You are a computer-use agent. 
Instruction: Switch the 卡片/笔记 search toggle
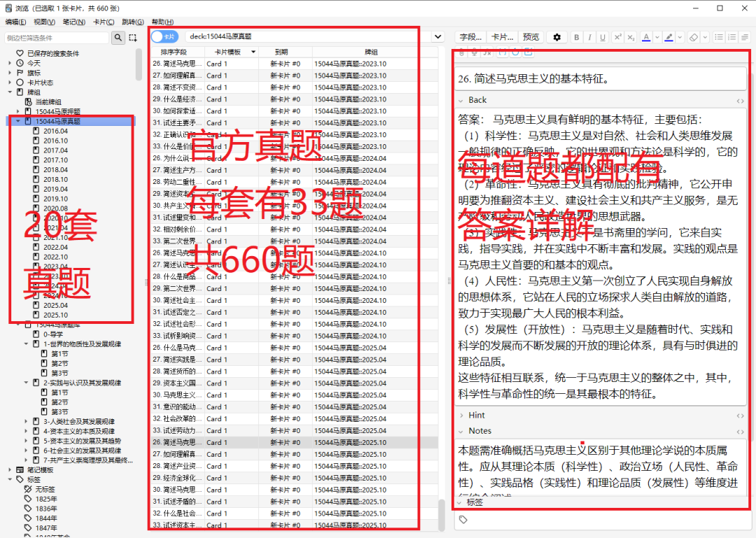click(165, 37)
